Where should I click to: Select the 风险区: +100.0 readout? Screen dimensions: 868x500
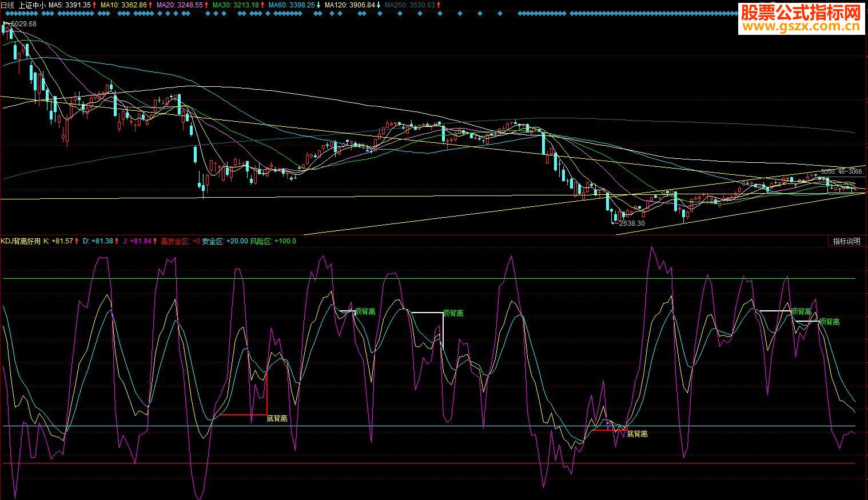click(273, 241)
